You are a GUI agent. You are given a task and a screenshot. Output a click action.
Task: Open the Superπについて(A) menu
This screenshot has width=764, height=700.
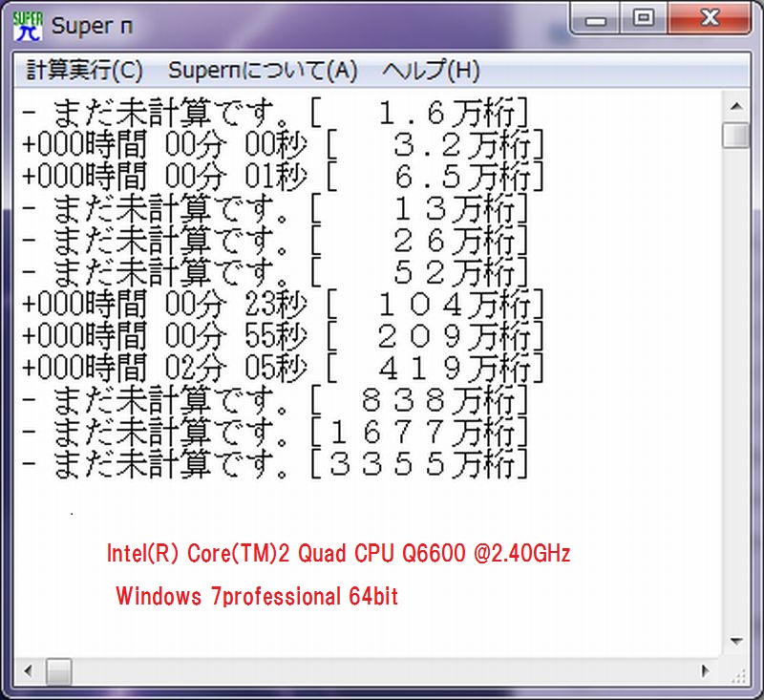click(263, 70)
